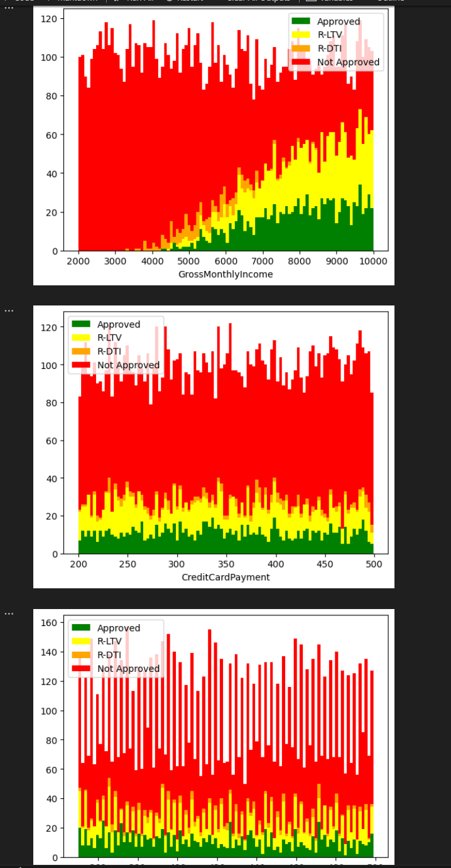
Task: Select the CreditCardPayment histogram output image
Action: pos(214,447)
